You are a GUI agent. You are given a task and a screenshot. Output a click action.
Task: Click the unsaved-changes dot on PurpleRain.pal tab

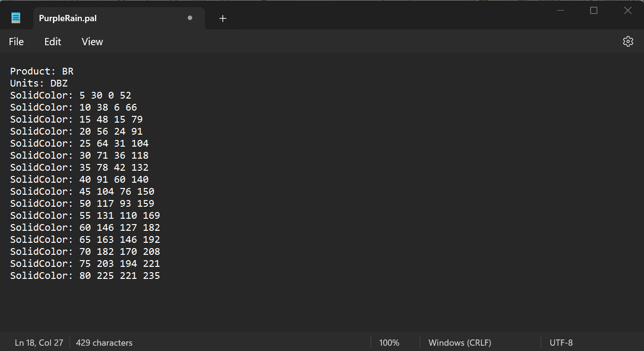point(190,18)
